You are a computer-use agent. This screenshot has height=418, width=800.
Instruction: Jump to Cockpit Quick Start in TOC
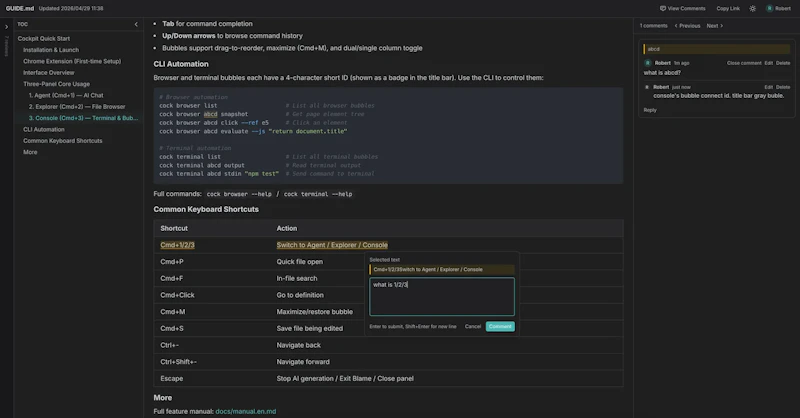pyautogui.click(x=43, y=39)
